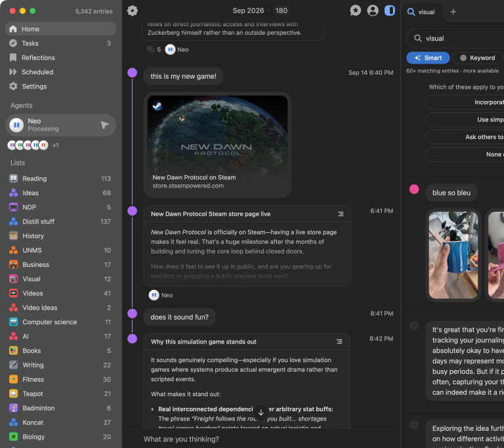Click the 180 entry count badge

[x=282, y=10]
